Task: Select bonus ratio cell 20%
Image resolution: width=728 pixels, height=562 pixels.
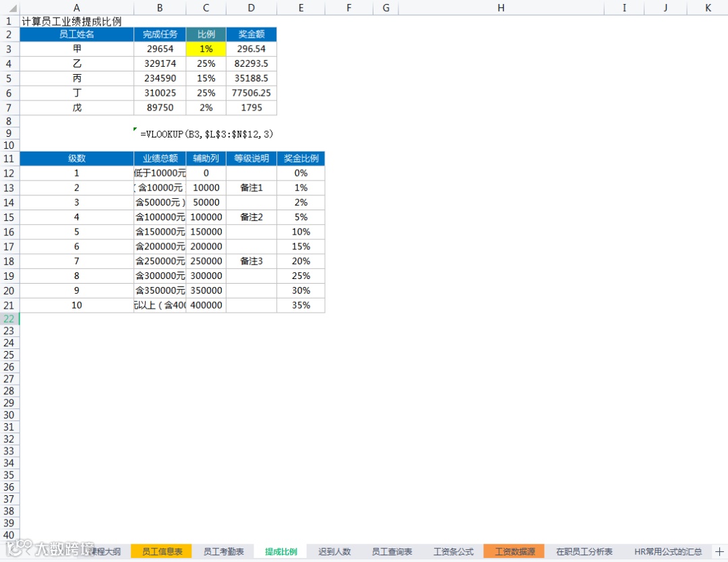Action: (x=301, y=261)
